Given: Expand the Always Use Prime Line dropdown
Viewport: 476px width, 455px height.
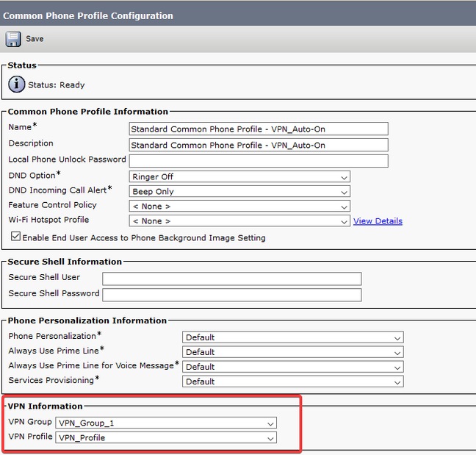Looking at the screenshot, I should pos(292,352).
